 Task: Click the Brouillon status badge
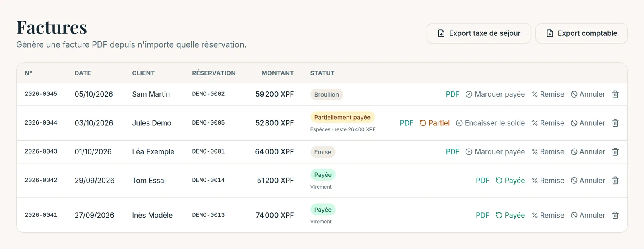[x=326, y=95]
